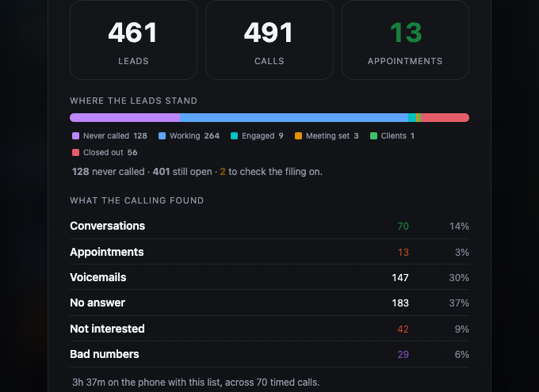Click the green 70 Conversations count
The width and height of the screenshot is (539, 392).
coord(403,226)
